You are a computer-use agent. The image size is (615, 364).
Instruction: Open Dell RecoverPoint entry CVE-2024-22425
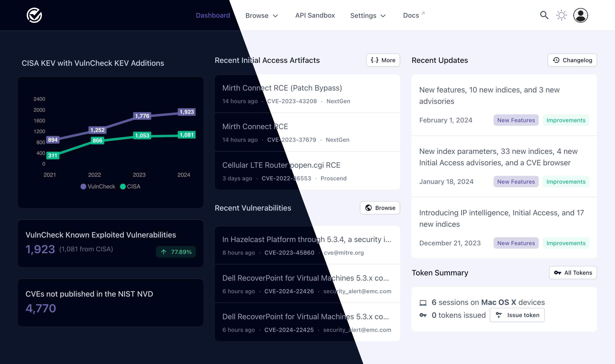(x=307, y=322)
